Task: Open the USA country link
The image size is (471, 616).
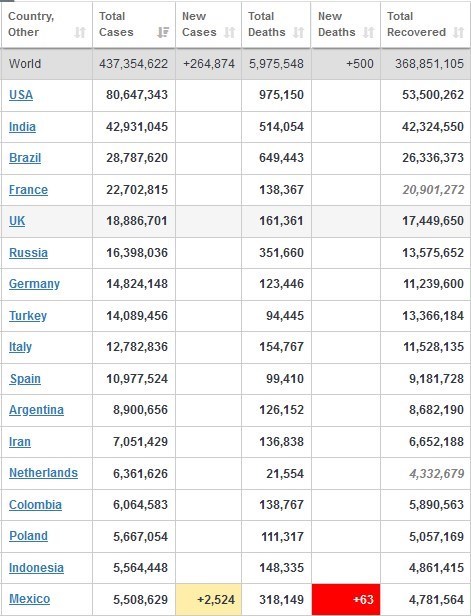Action: tap(21, 95)
